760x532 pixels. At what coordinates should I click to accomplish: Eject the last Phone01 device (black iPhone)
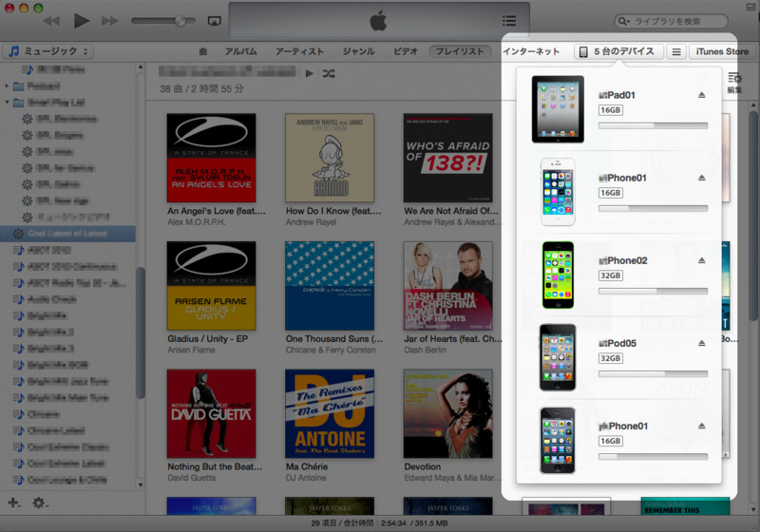[701, 426]
